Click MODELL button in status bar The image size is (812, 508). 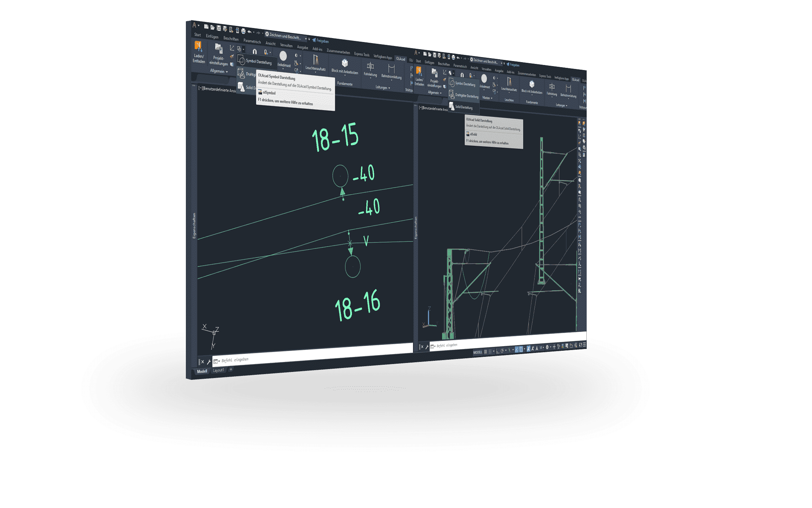click(478, 352)
